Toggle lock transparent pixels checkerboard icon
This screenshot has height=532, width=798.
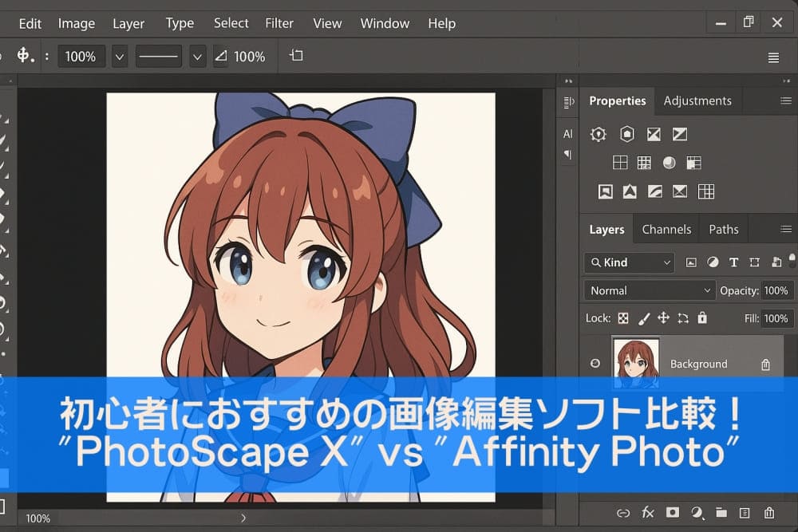pyautogui.click(x=623, y=318)
